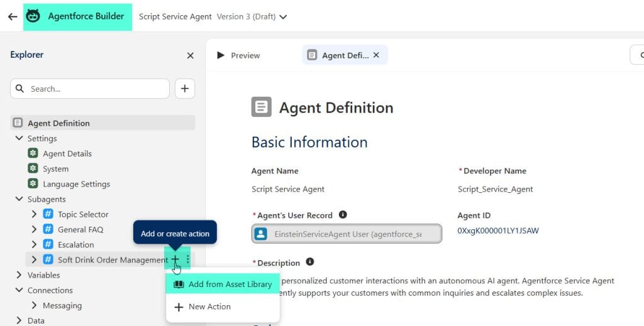The height and width of the screenshot is (326, 644).
Task: Click the Asset Library book icon
Action: click(179, 284)
